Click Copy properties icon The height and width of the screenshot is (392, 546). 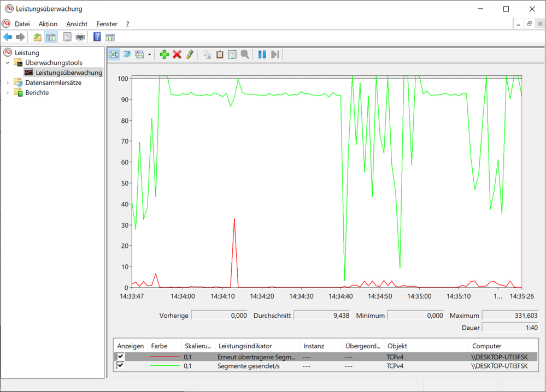pyautogui.click(x=207, y=54)
